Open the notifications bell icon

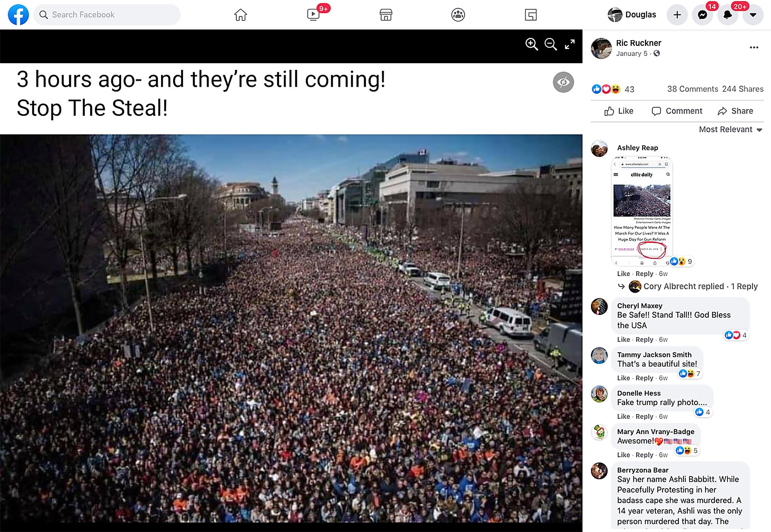click(727, 15)
